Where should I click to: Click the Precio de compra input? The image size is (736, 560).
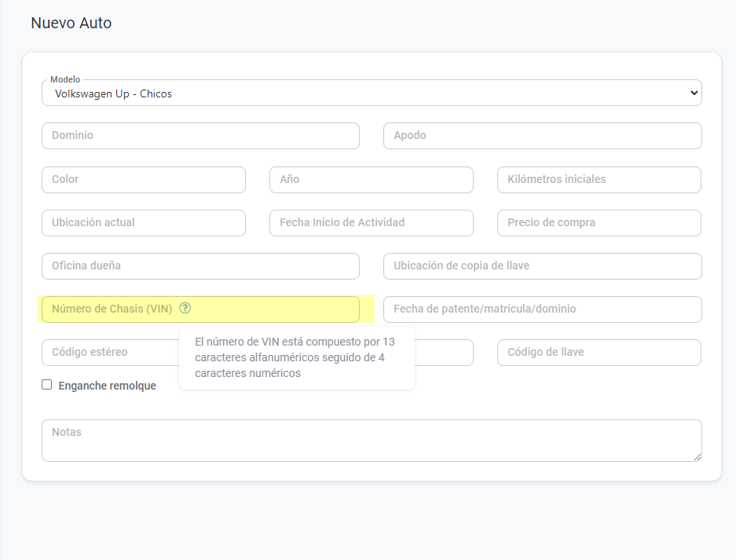click(599, 223)
